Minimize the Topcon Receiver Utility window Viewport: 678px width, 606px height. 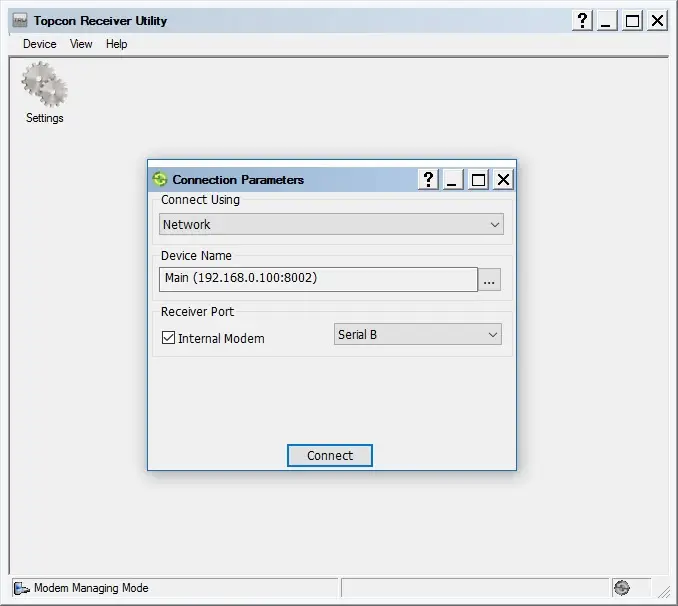point(607,20)
